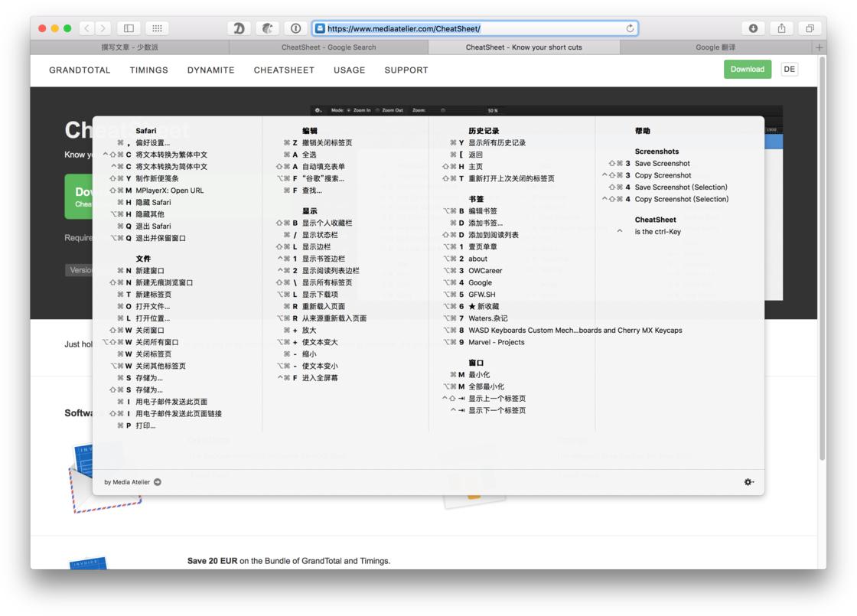
Task: Click the 全部最小化 entry
Action: coord(486,386)
